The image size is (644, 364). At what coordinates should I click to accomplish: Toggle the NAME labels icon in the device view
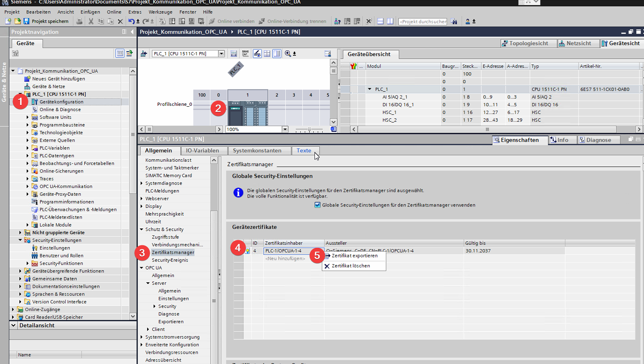(245, 53)
